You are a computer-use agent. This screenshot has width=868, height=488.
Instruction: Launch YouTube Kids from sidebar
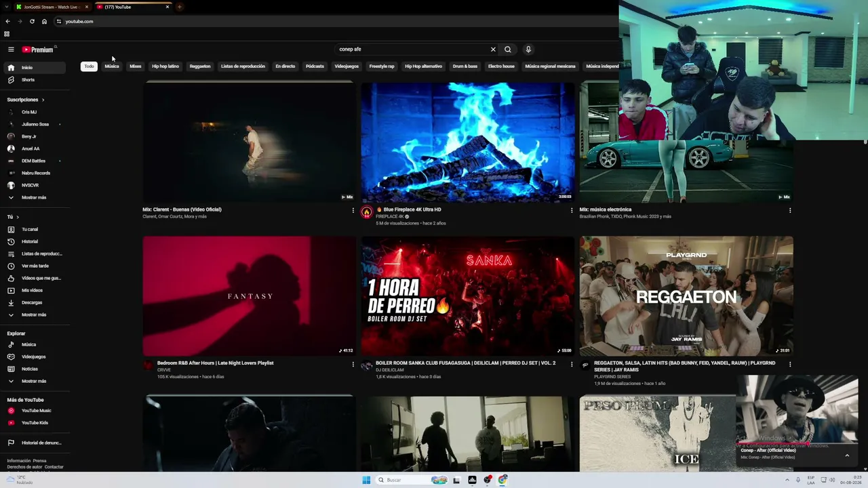click(x=33, y=423)
